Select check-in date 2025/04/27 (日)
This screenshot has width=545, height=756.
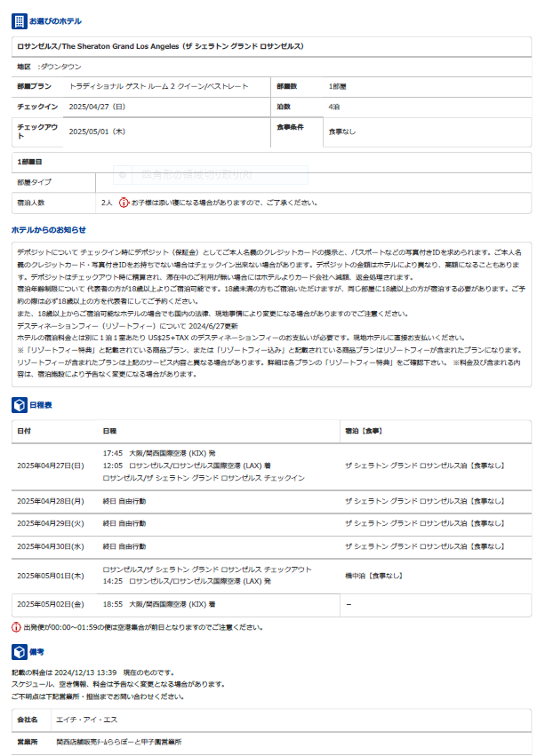97,107
